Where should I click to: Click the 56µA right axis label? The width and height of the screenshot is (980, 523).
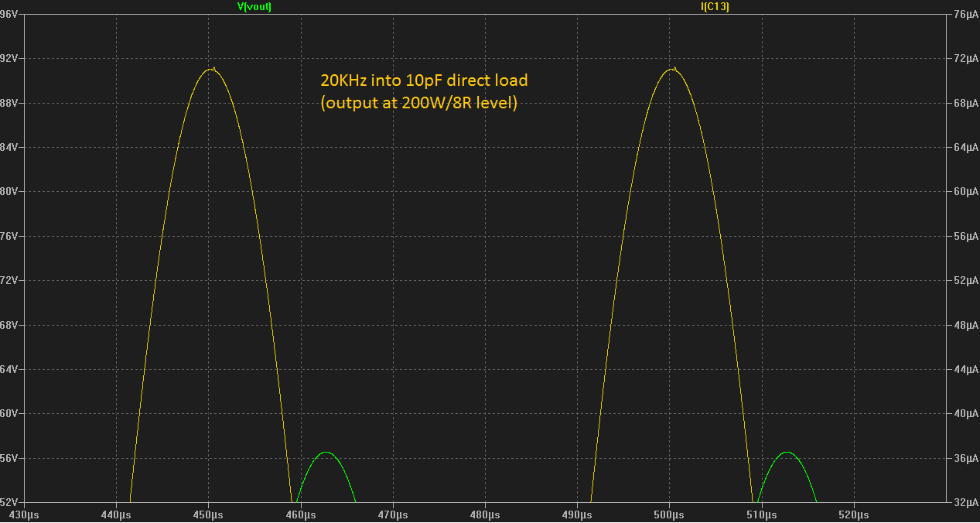966,236
